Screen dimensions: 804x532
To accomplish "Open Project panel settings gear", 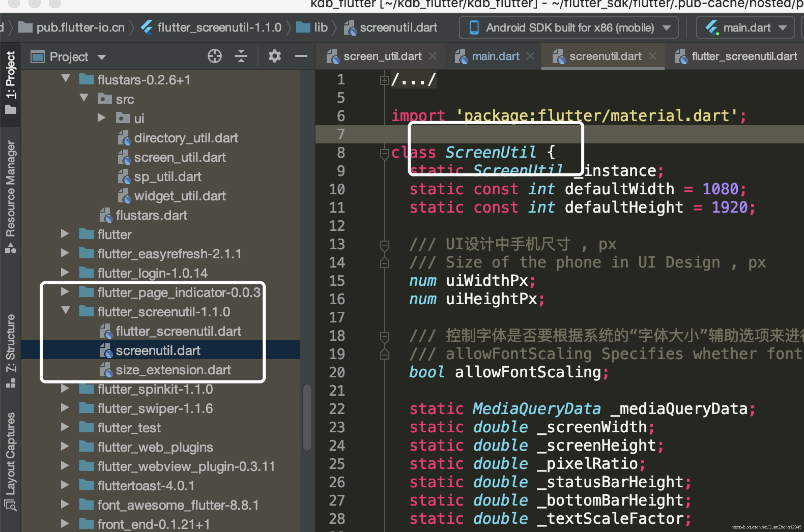I will click(274, 56).
